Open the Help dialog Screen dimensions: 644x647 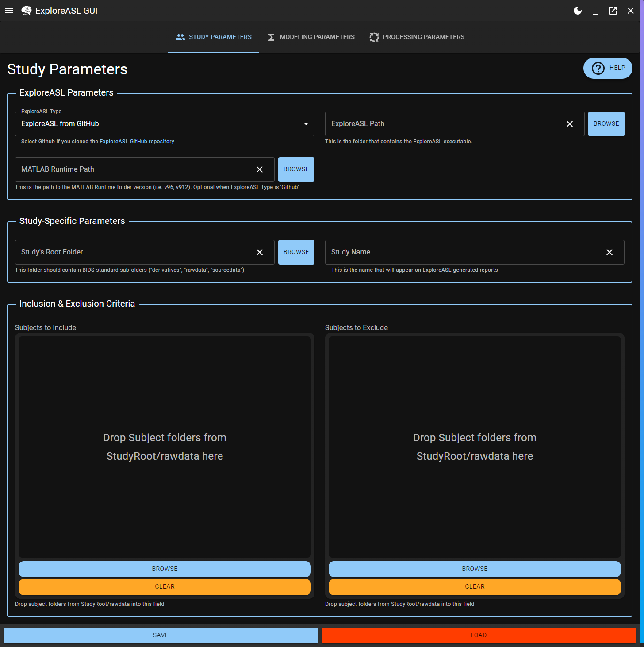[x=608, y=68]
